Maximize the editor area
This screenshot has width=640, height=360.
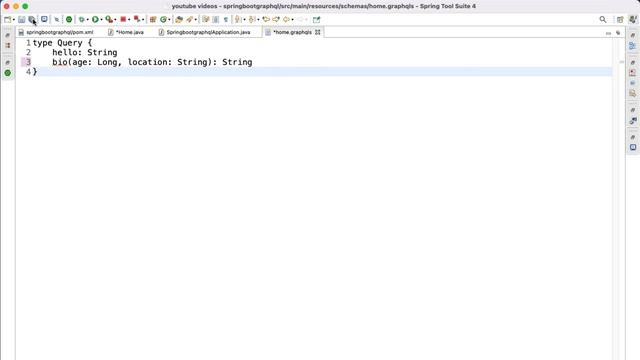[x=618, y=33]
